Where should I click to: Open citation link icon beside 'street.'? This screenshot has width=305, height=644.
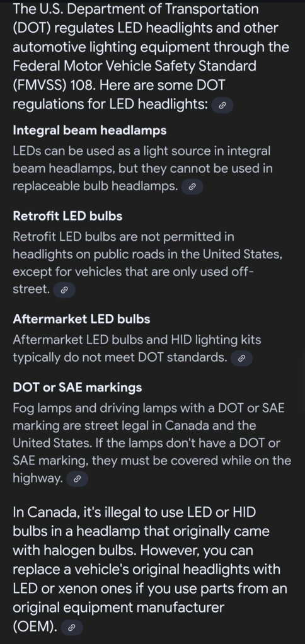click(x=64, y=290)
